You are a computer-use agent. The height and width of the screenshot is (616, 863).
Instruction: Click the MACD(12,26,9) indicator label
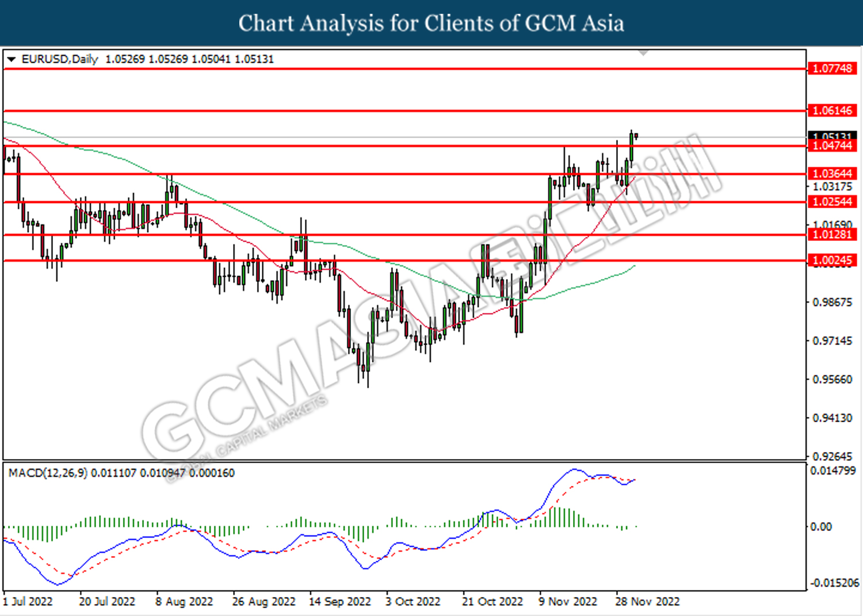click(x=48, y=473)
